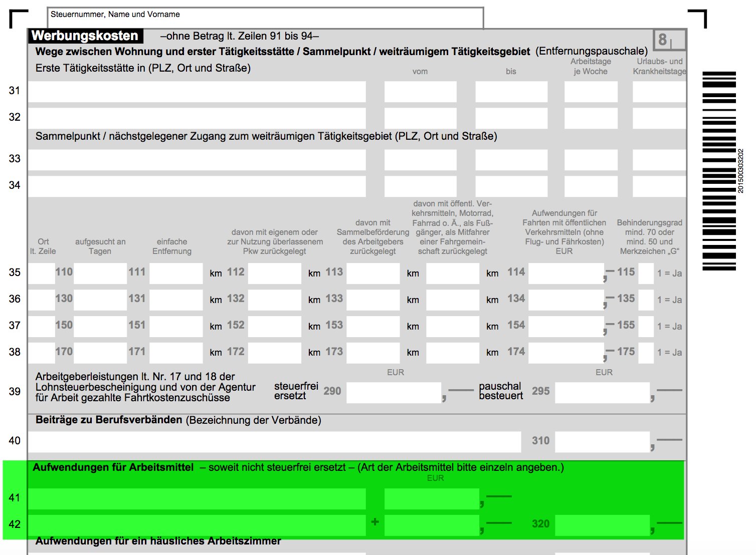Screen dimensions: 756x555
Task: Click the 'bis' date field in line 32
Action: [511, 118]
